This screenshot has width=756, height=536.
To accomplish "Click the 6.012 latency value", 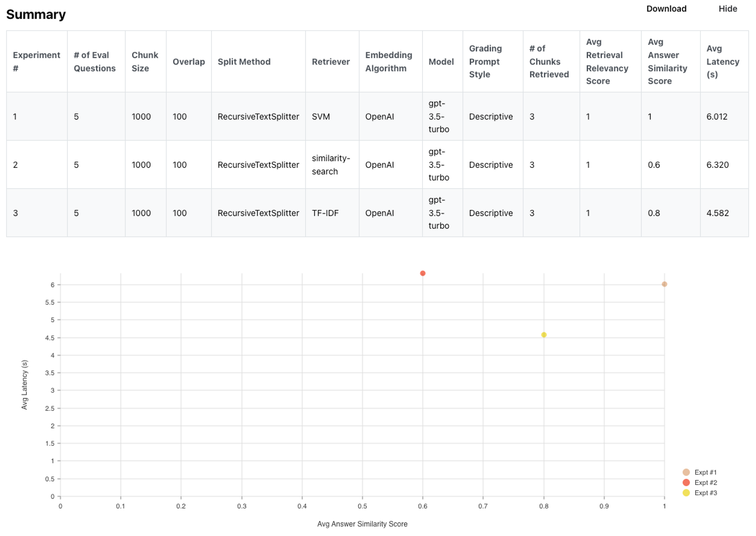I will point(717,116).
